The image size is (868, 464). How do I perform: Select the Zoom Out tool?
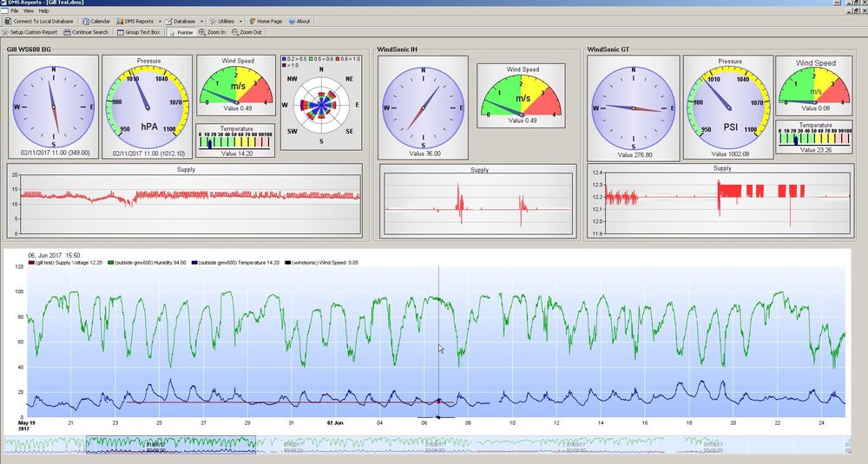[x=247, y=32]
